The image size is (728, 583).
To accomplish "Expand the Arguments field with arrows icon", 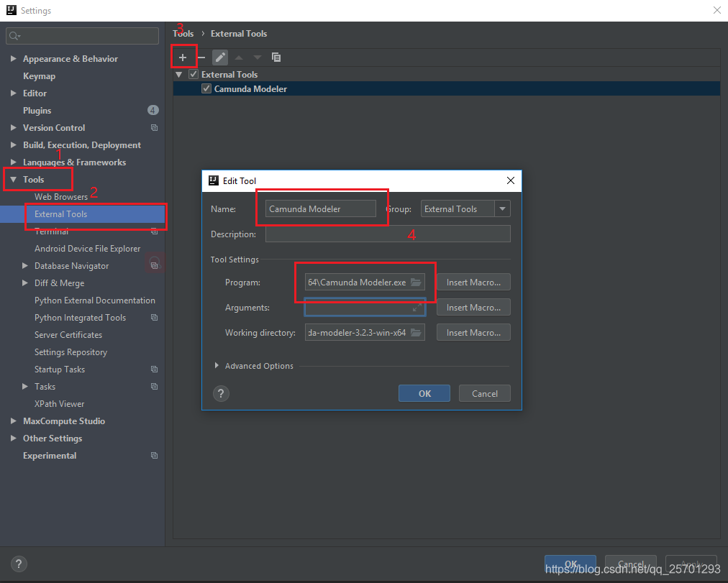I will tap(417, 307).
